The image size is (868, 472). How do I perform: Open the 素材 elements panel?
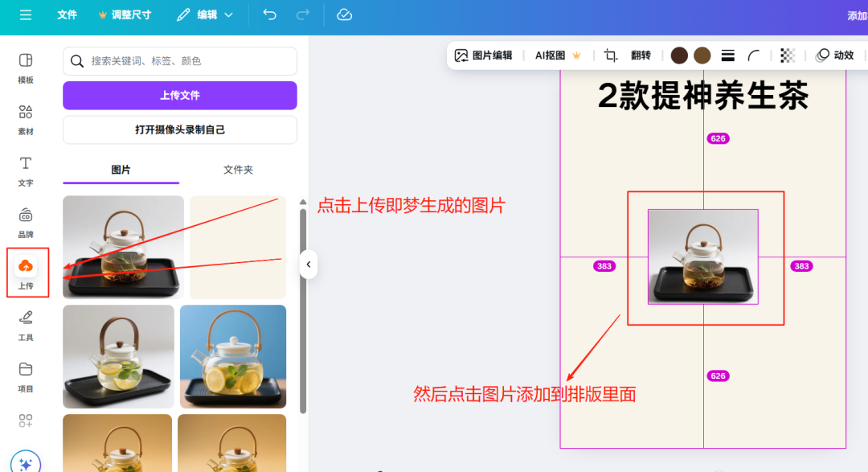[x=26, y=120]
